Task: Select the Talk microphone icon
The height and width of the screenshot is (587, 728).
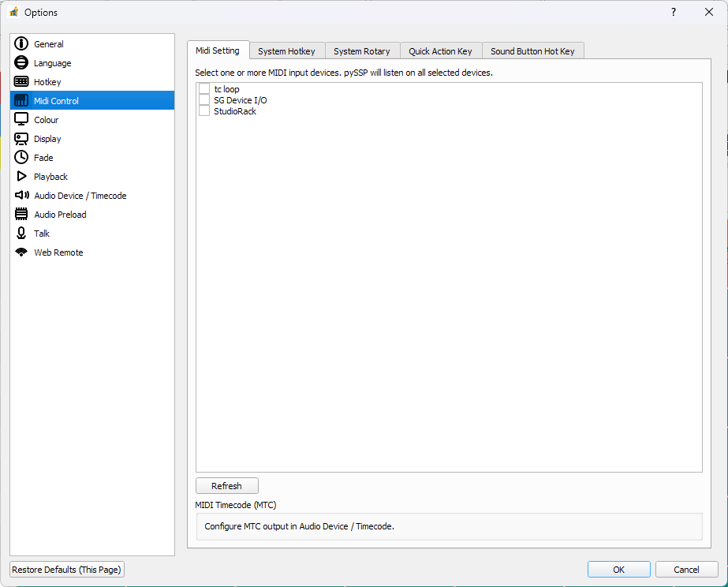Action: pyautogui.click(x=22, y=233)
